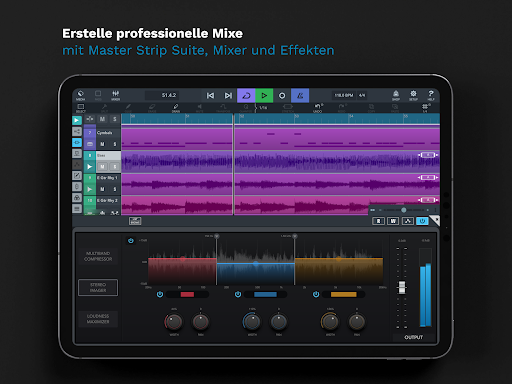Toggle the metronome click button
512x384 pixels.
coord(300,96)
